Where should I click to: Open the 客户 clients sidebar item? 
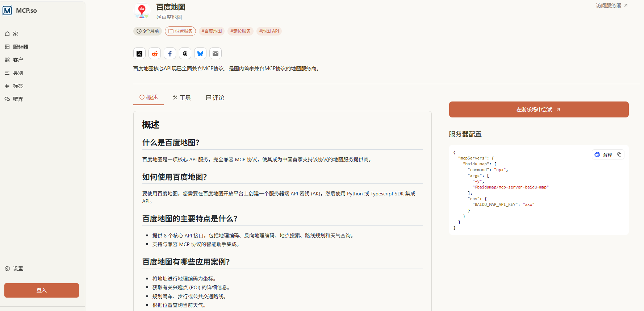pos(14,60)
